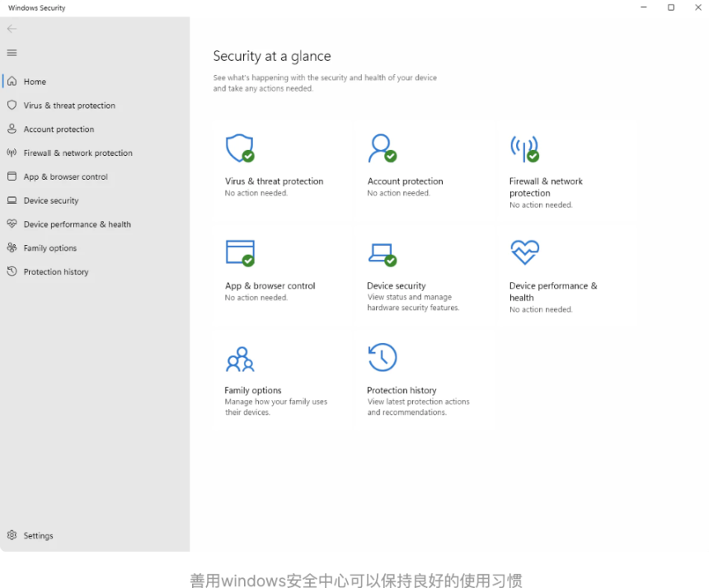The height and width of the screenshot is (588, 709).
Task: Choose Family options in the sidebar
Action: pos(49,248)
